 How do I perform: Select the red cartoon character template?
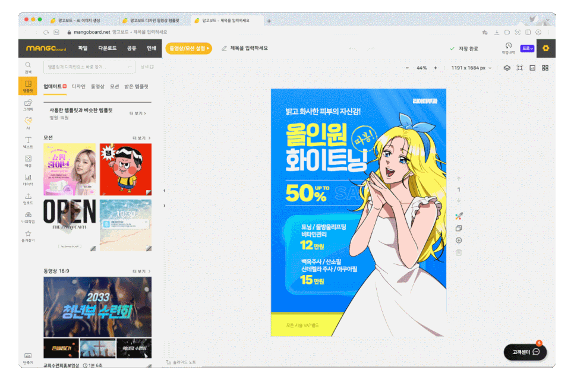[125, 169]
